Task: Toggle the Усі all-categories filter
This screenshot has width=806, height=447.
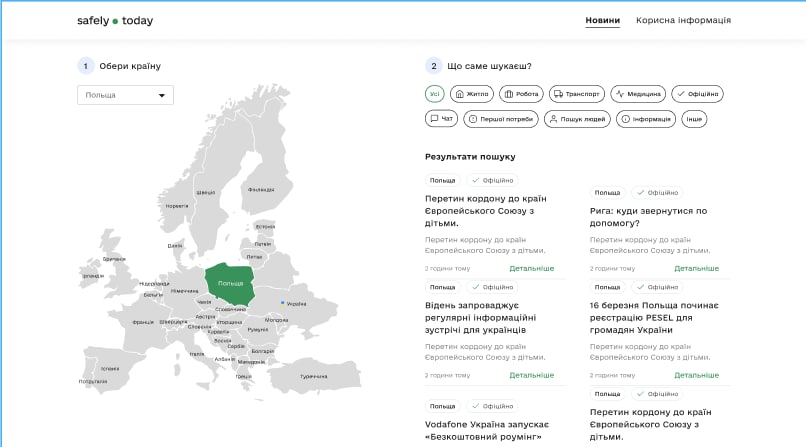Action: (434, 94)
